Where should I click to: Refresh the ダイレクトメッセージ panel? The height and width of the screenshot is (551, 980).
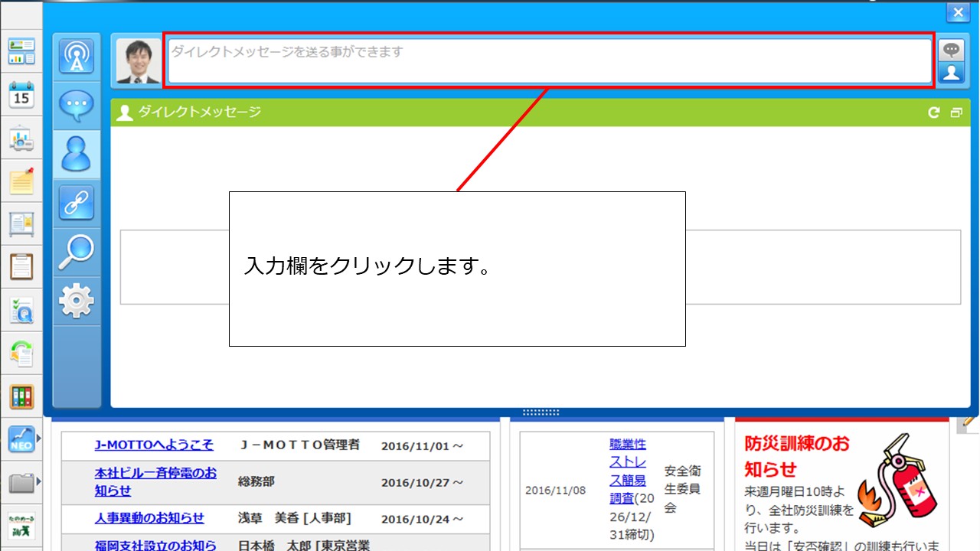(x=933, y=112)
